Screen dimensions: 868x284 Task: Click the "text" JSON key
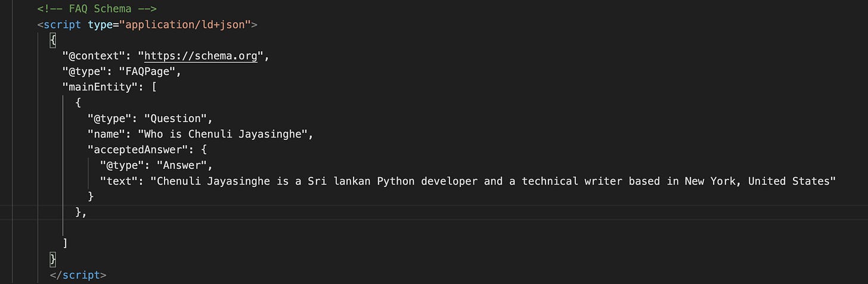pos(119,180)
